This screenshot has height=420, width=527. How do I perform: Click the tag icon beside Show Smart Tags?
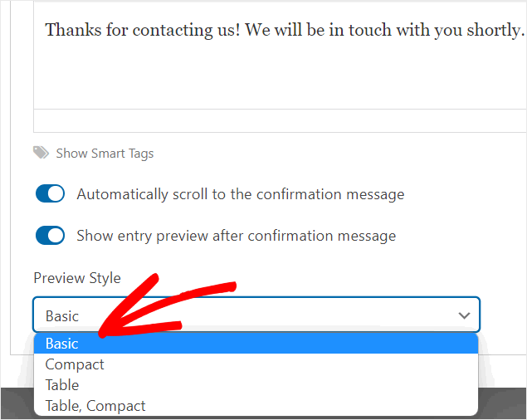point(41,153)
